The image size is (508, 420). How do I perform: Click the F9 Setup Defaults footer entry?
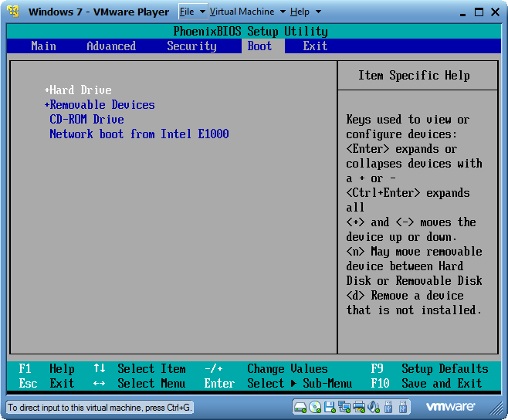(429, 369)
